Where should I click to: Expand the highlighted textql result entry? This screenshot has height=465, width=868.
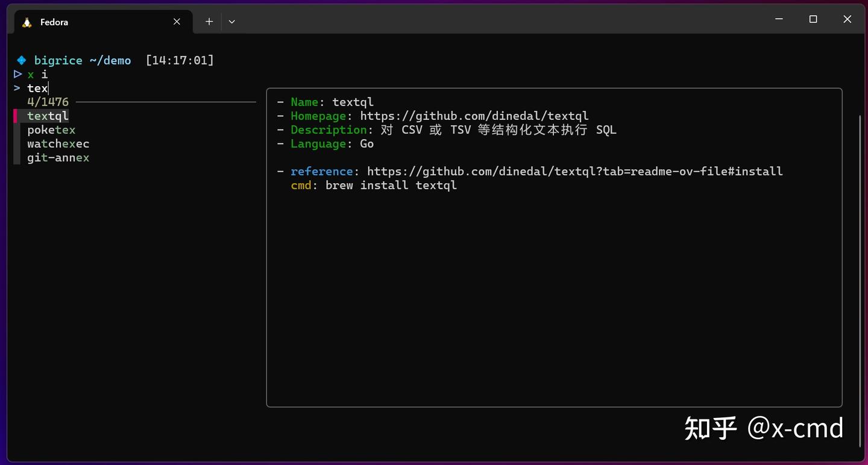[48, 115]
